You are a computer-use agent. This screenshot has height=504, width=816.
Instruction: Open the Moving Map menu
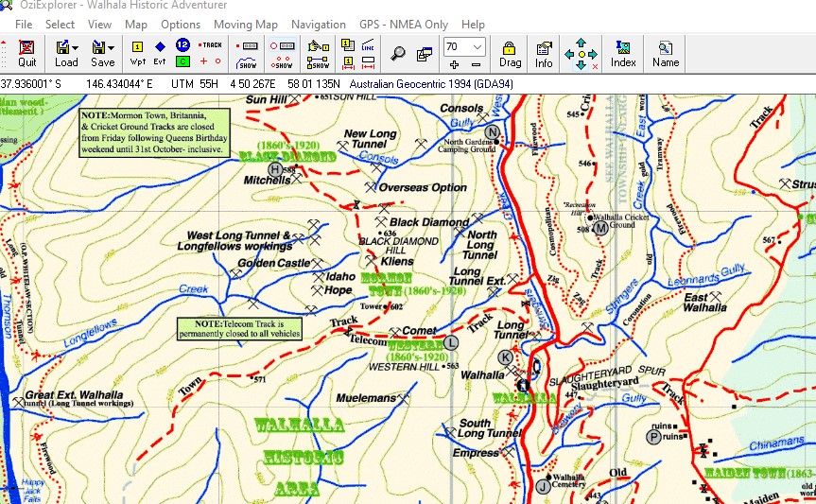(x=246, y=24)
